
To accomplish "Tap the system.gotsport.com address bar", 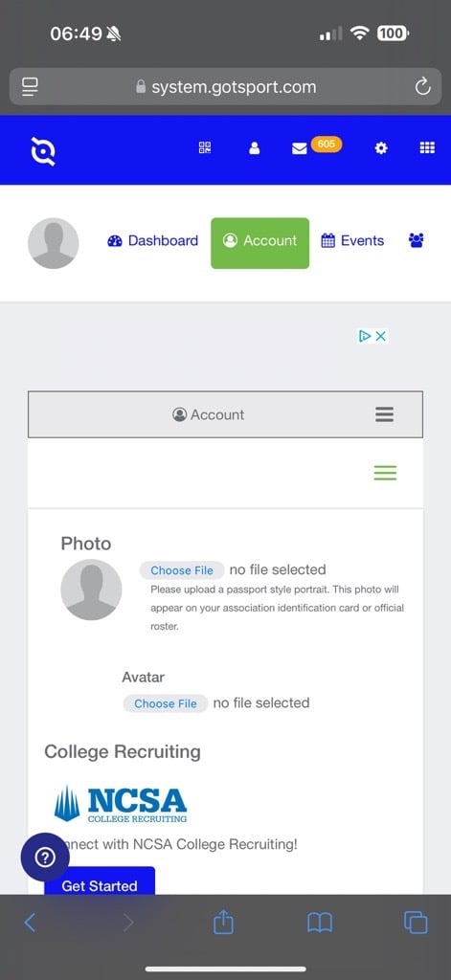I will 225,86.
